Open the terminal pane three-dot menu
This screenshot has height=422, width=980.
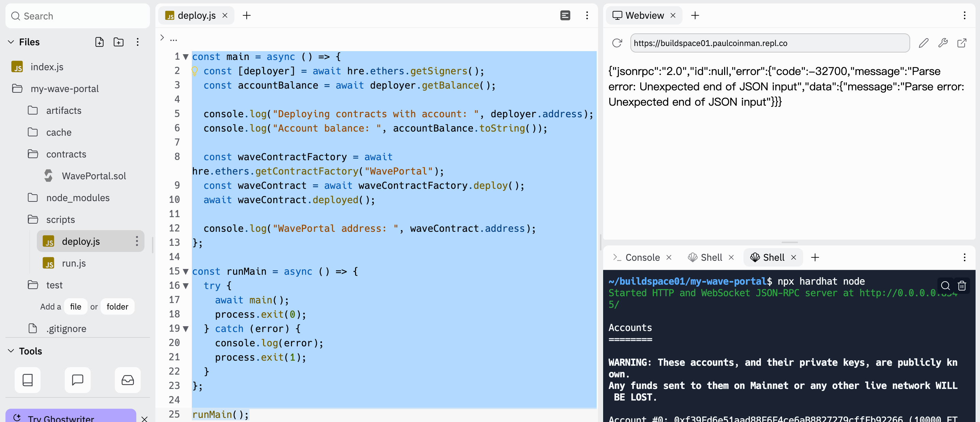pyautogui.click(x=964, y=258)
